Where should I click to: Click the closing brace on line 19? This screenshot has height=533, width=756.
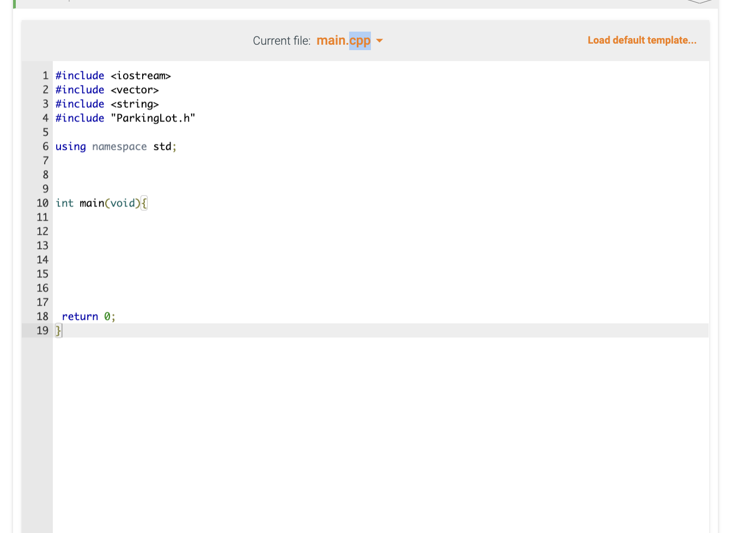click(58, 330)
